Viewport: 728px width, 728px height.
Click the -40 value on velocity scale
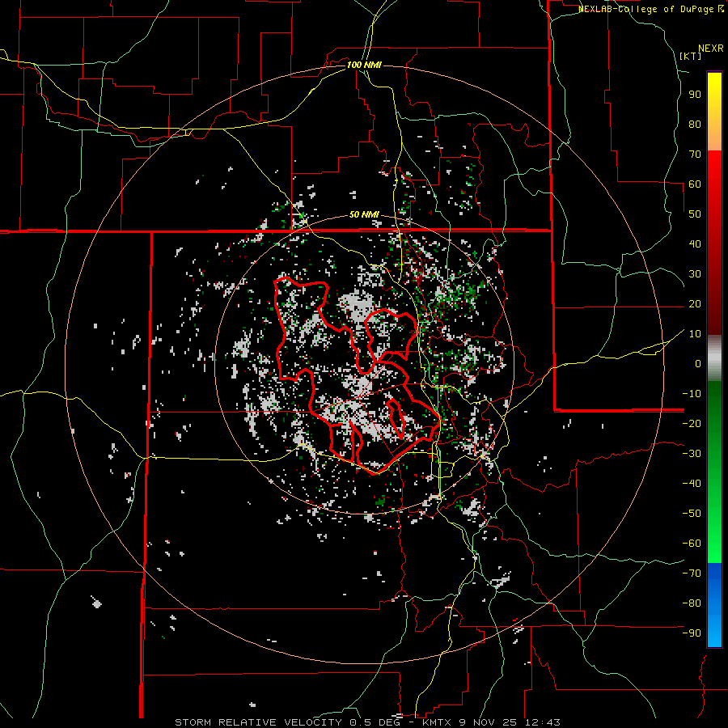692,484
